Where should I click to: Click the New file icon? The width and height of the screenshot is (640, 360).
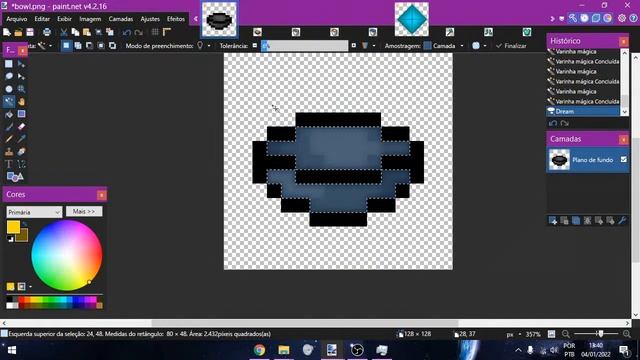pyautogui.click(x=7, y=32)
